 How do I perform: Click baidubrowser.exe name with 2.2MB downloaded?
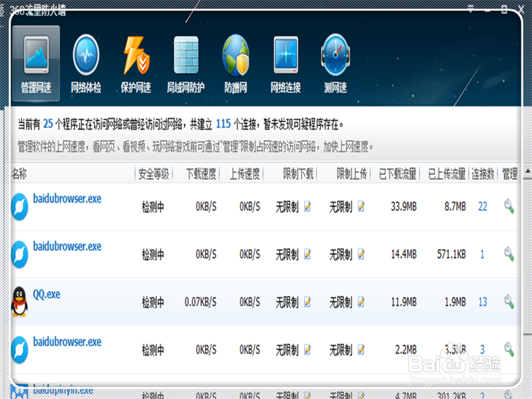(67, 342)
